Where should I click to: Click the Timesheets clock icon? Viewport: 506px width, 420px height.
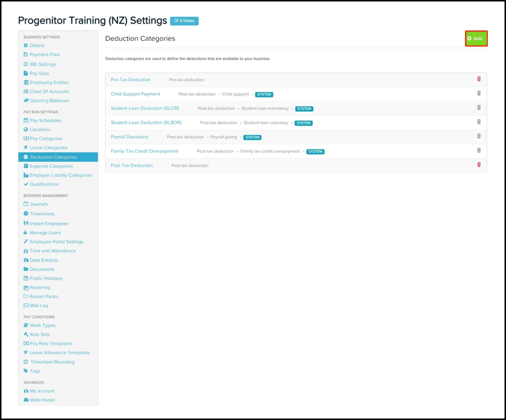pos(26,213)
